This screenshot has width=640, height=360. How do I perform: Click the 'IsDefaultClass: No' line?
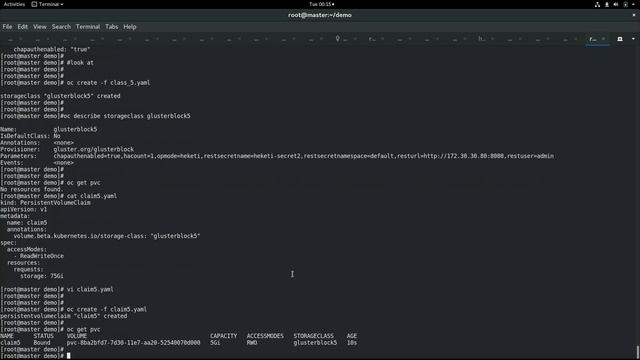pos(30,136)
